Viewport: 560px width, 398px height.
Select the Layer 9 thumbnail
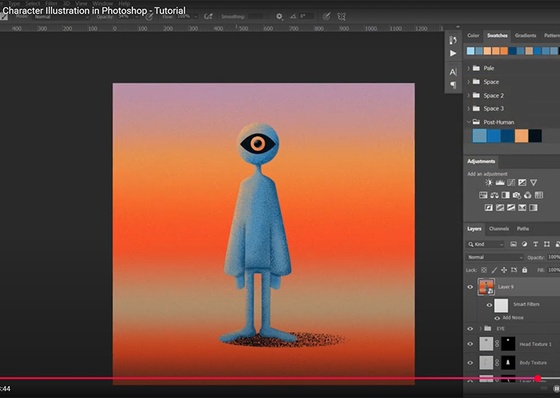coord(486,287)
